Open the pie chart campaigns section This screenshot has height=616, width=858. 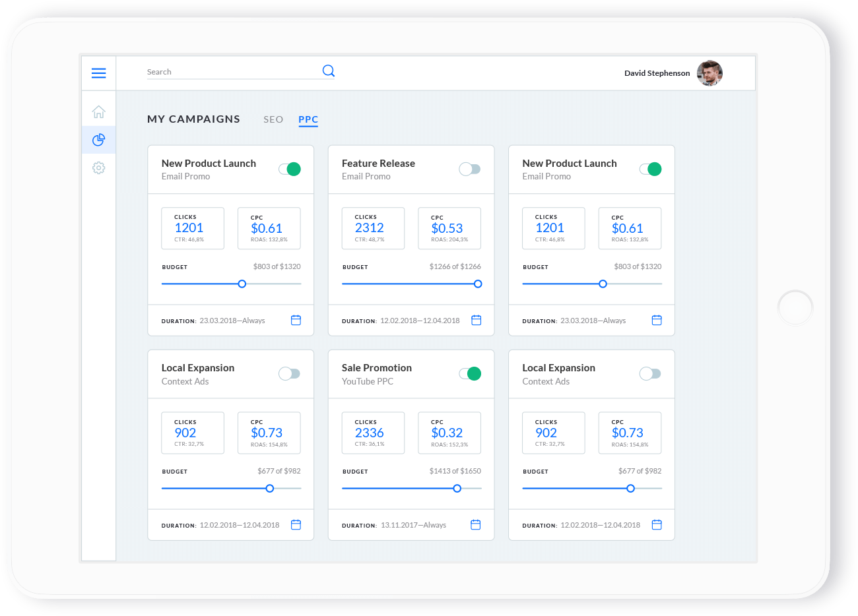pos(98,140)
